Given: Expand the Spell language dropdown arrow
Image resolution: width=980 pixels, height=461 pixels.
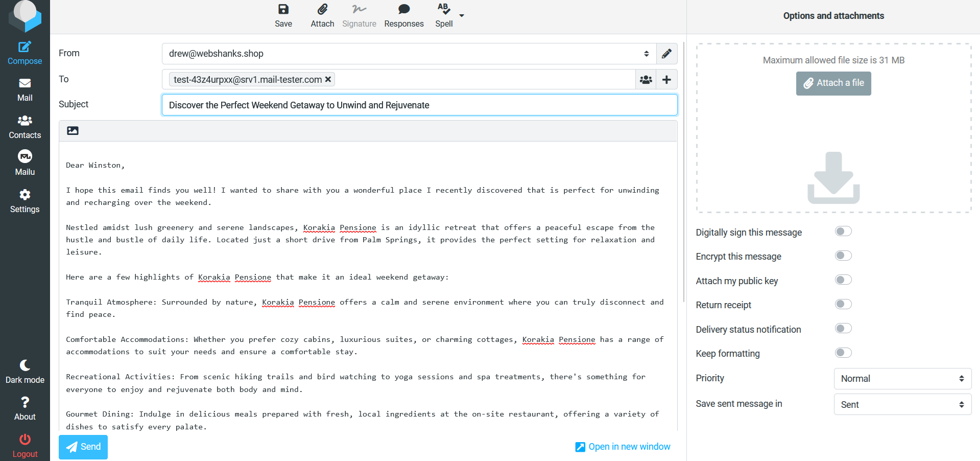Looking at the screenshot, I should coord(462,16).
